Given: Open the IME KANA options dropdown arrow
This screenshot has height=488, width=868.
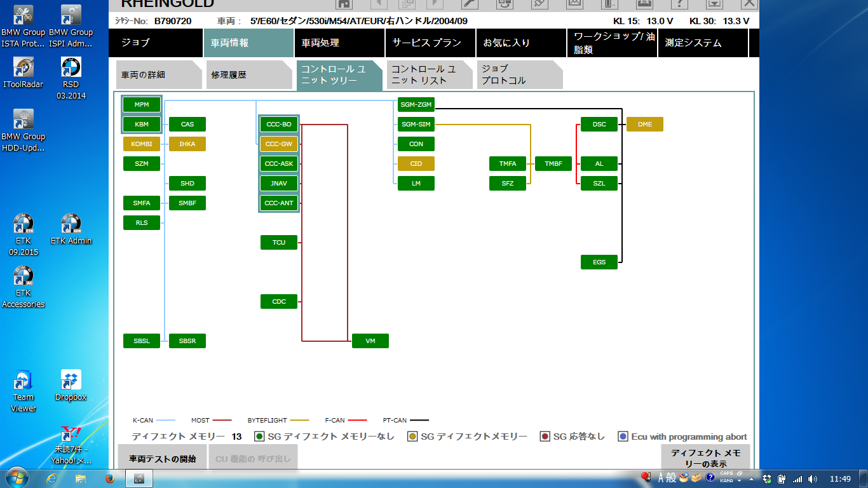Looking at the screenshot, I should click(740, 482).
